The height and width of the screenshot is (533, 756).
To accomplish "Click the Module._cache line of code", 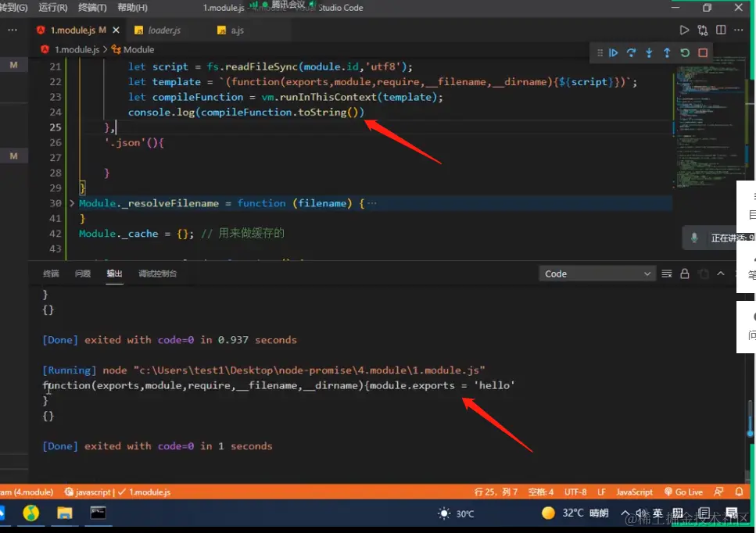I will tap(181, 234).
